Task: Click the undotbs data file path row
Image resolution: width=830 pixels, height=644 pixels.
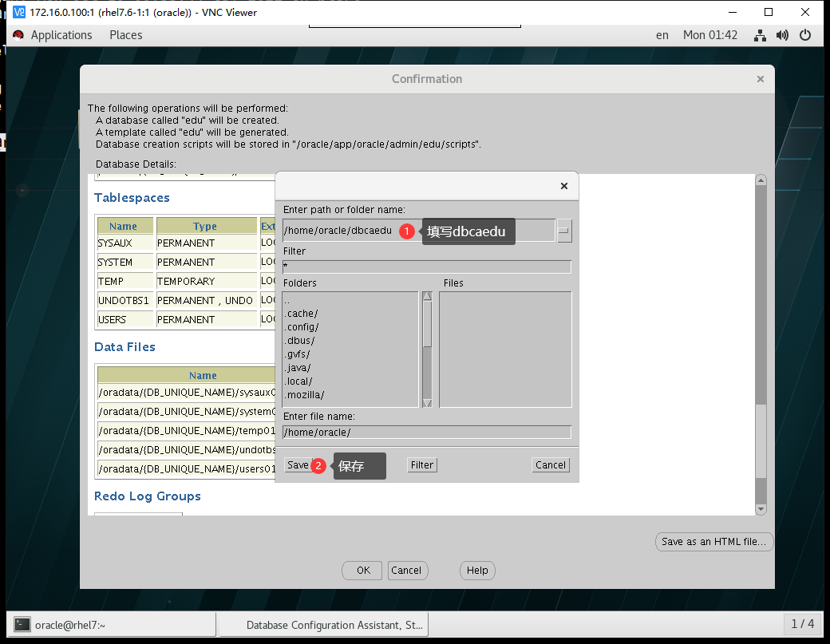Action: pyautogui.click(x=187, y=450)
